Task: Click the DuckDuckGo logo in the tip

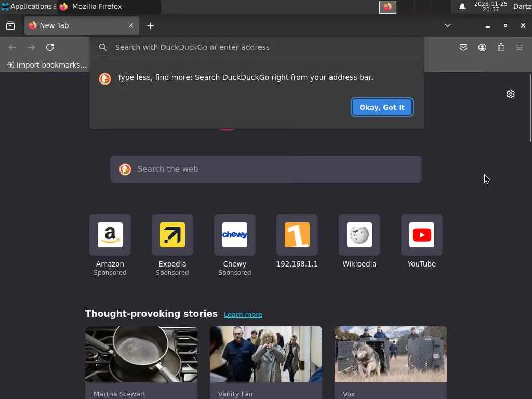Action: [x=105, y=79]
